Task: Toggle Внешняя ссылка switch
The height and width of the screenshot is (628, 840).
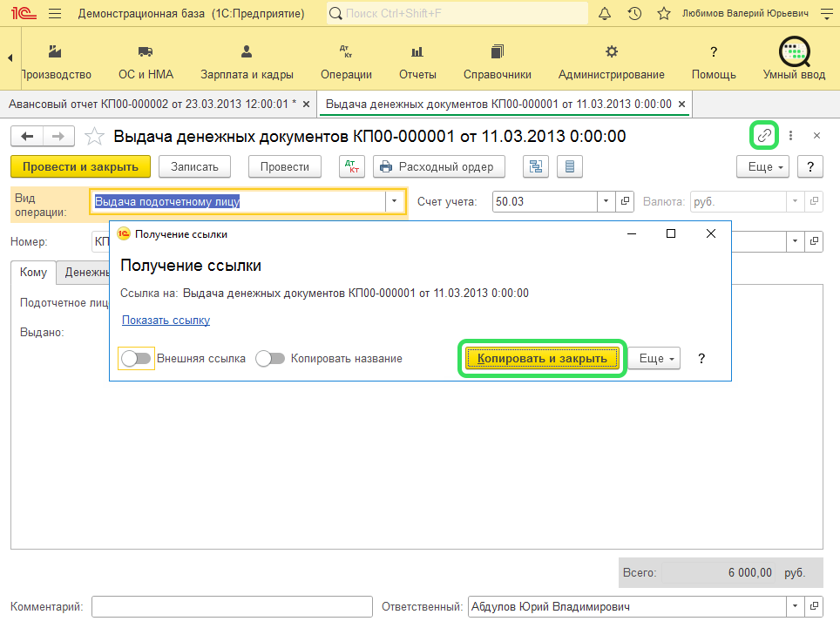Action: [x=136, y=358]
